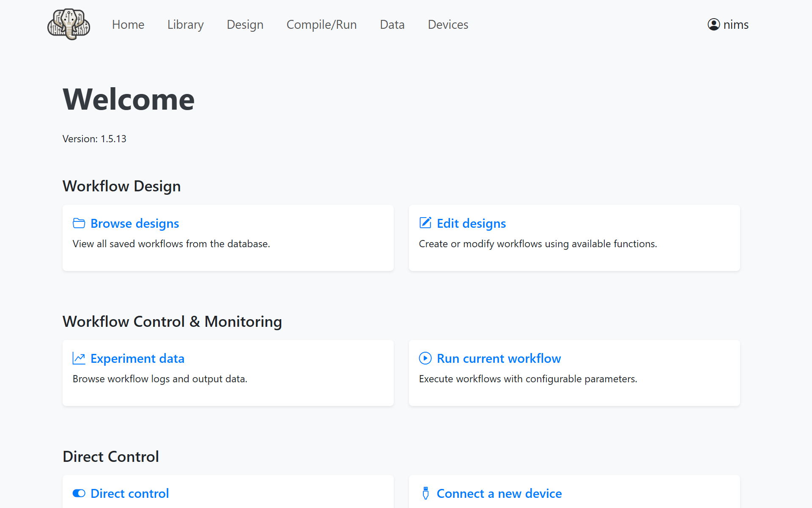Click the chart icon beside Experiment data

point(79,358)
